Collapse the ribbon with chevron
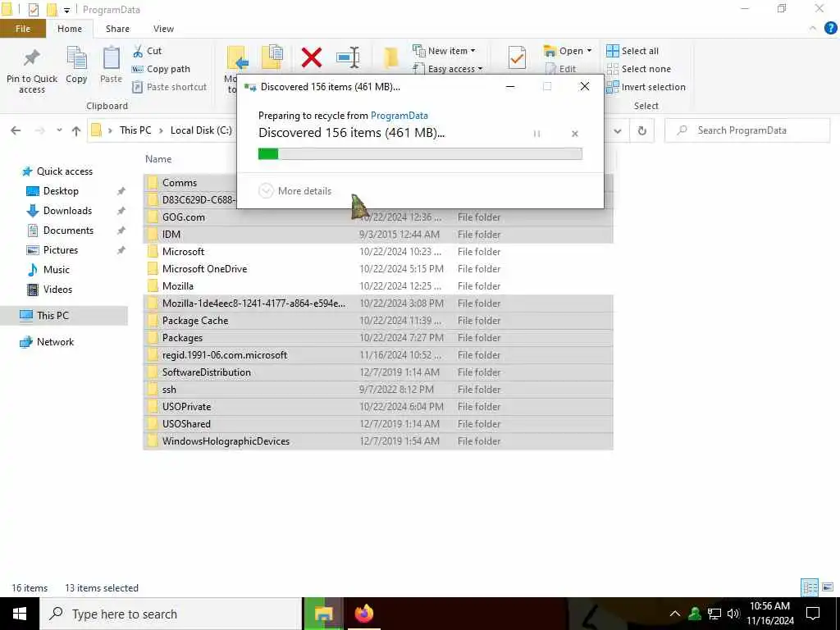Viewport: 840px width, 630px height. coord(813,29)
